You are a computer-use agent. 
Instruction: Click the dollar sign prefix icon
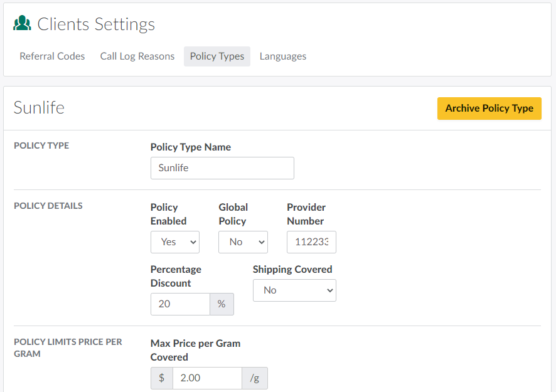pos(162,378)
